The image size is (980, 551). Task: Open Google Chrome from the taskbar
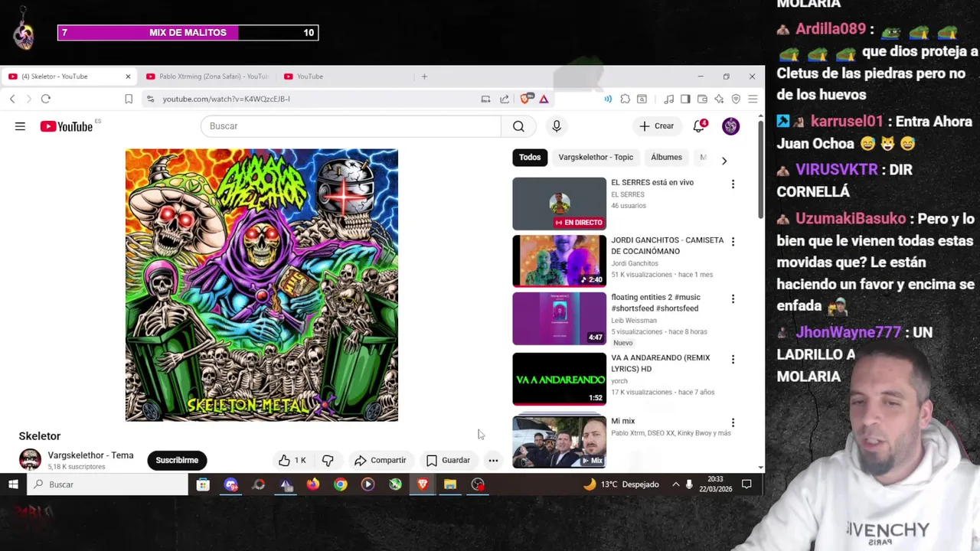pyautogui.click(x=341, y=484)
